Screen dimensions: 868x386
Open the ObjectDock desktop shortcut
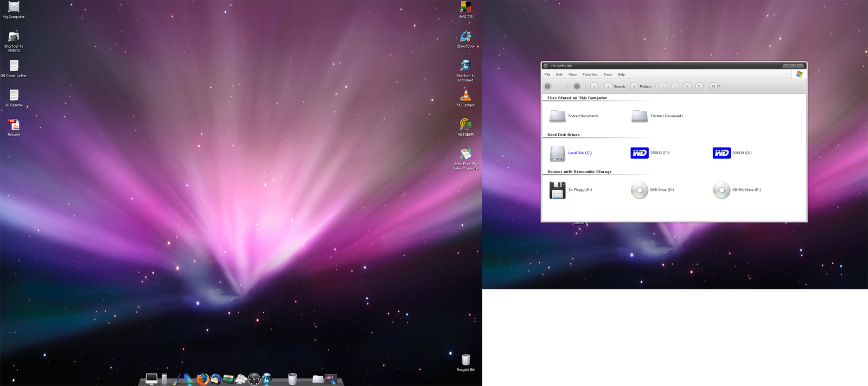tap(465, 40)
